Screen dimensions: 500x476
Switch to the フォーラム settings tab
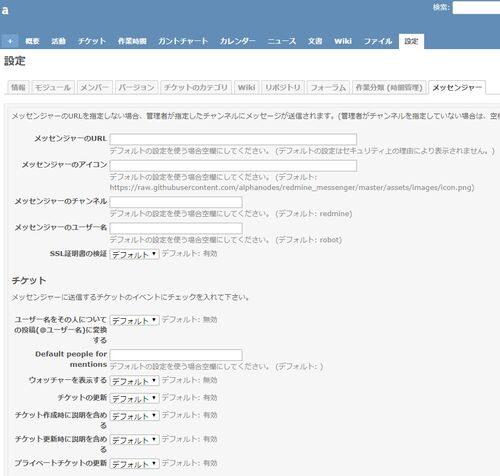point(328,88)
